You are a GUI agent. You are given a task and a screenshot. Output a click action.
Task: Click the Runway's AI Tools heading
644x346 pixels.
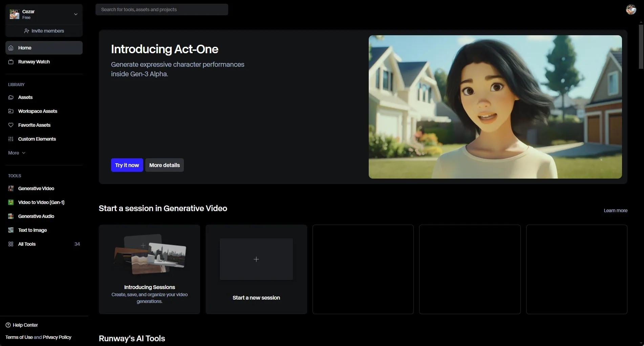pyautogui.click(x=132, y=338)
